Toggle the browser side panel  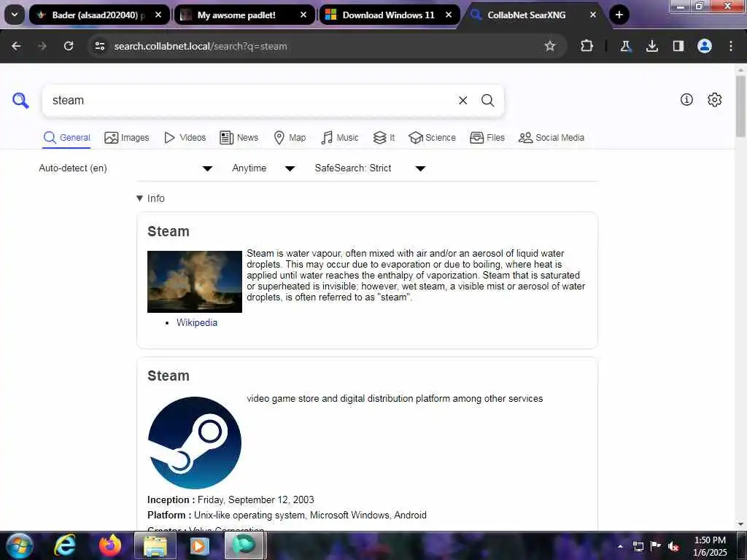click(678, 46)
